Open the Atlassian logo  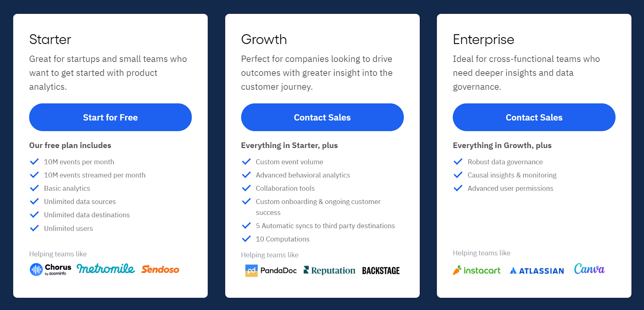tap(537, 271)
